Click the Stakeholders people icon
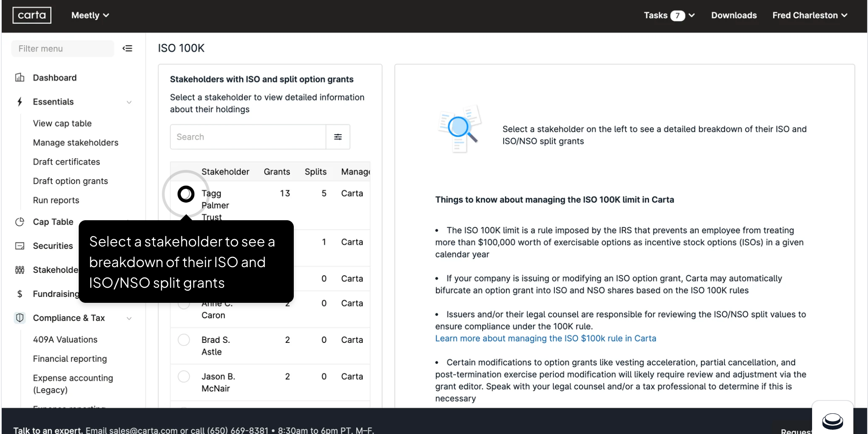868x434 pixels. pos(20,270)
